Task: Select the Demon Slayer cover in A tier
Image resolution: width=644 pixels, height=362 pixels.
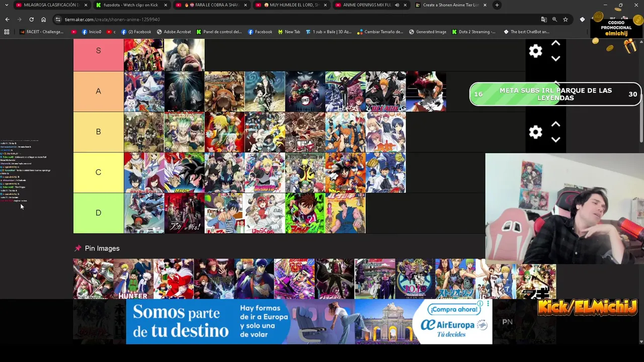Action: [305, 92]
